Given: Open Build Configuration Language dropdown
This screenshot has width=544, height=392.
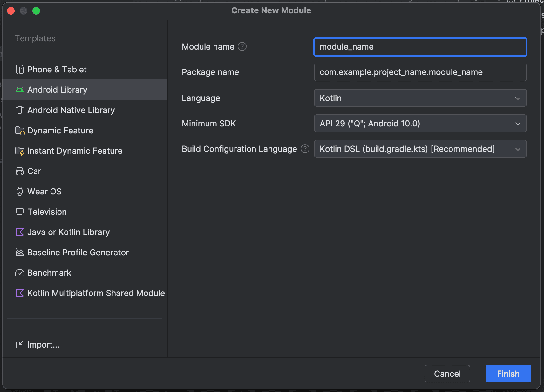Looking at the screenshot, I should coord(420,149).
